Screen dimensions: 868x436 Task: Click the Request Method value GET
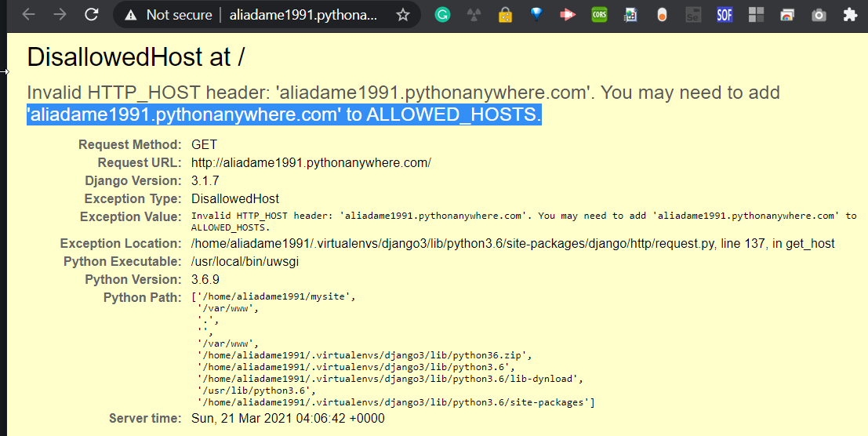205,145
